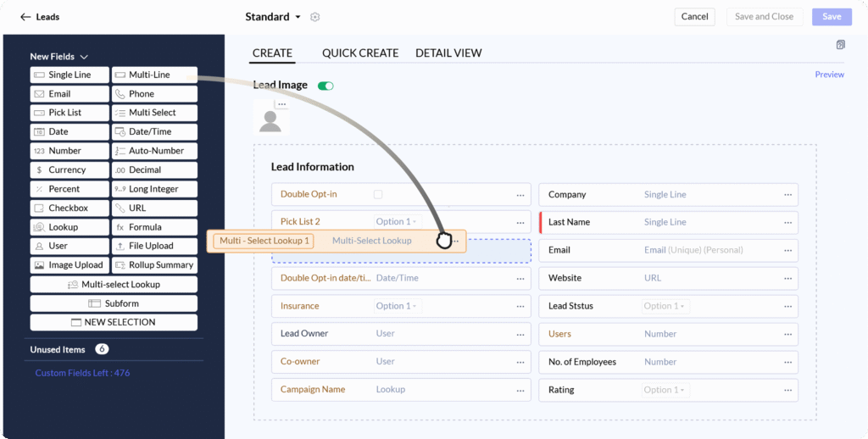Open Insurance field options ellipsis

pyautogui.click(x=520, y=306)
